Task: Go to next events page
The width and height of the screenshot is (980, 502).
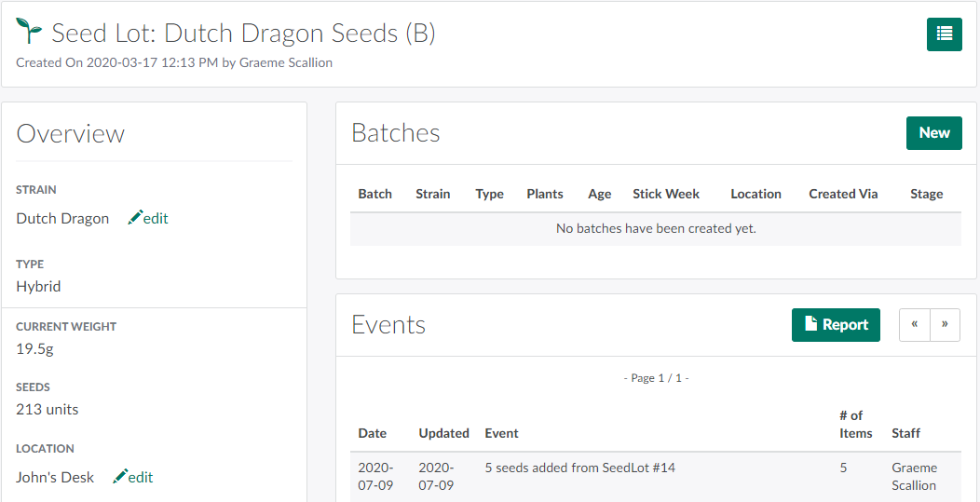Action: point(945,325)
